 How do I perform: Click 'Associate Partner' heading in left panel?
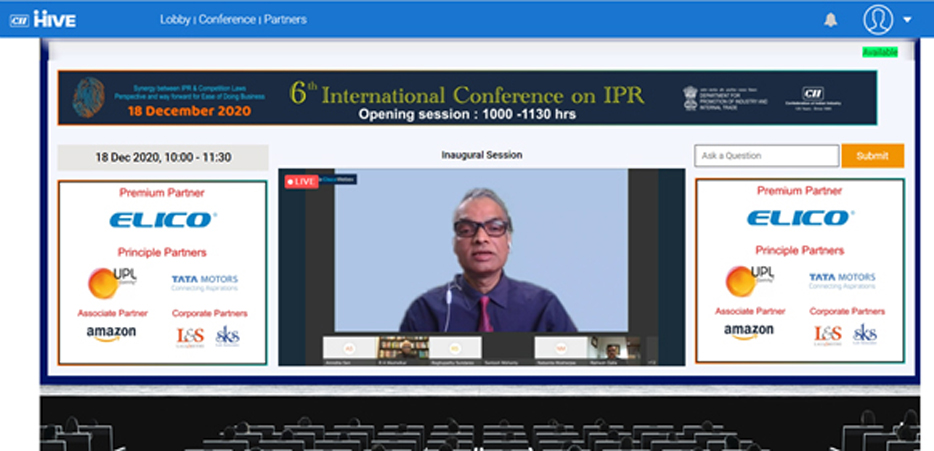[x=113, y=313]
